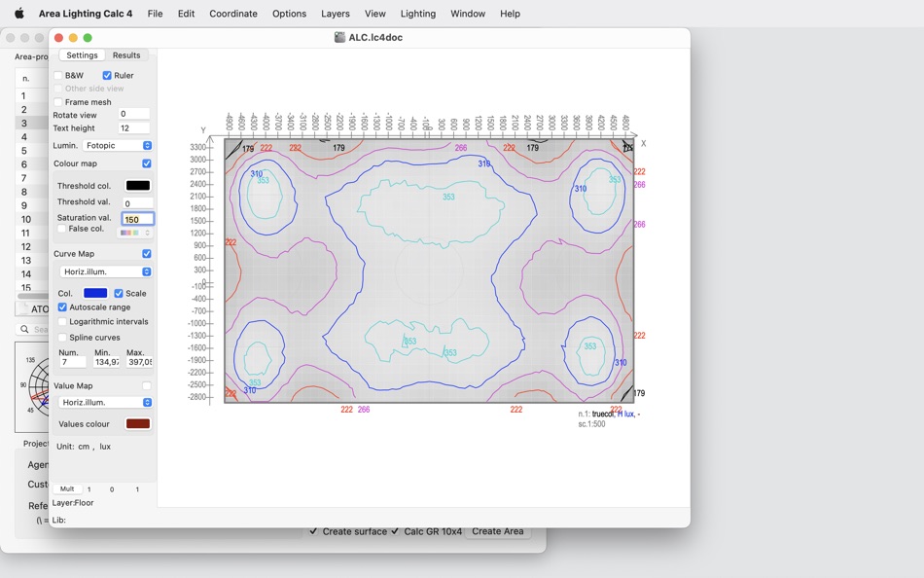
Task: Open Curve Map Horiz.illum. dropdown
Action: tap(105, 271)
